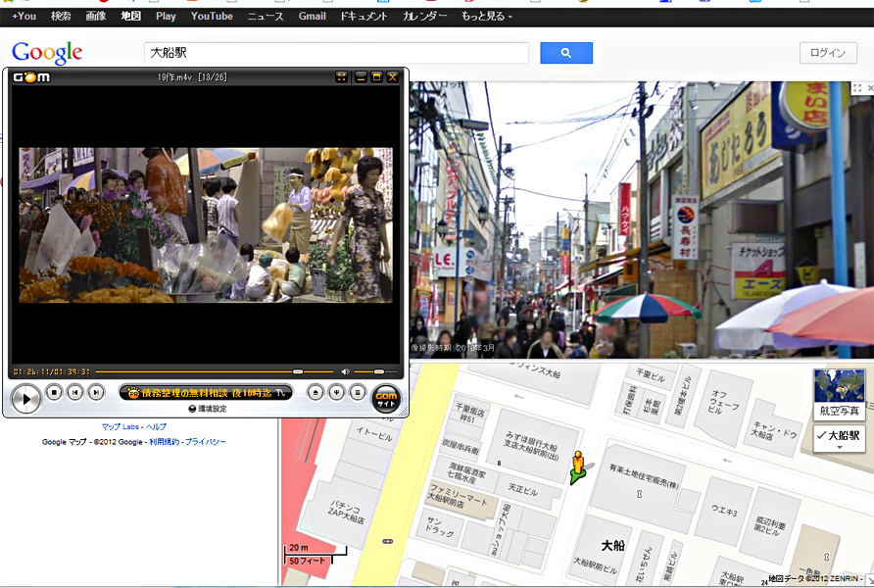Maximize the GOM Player window

point(377,76)
